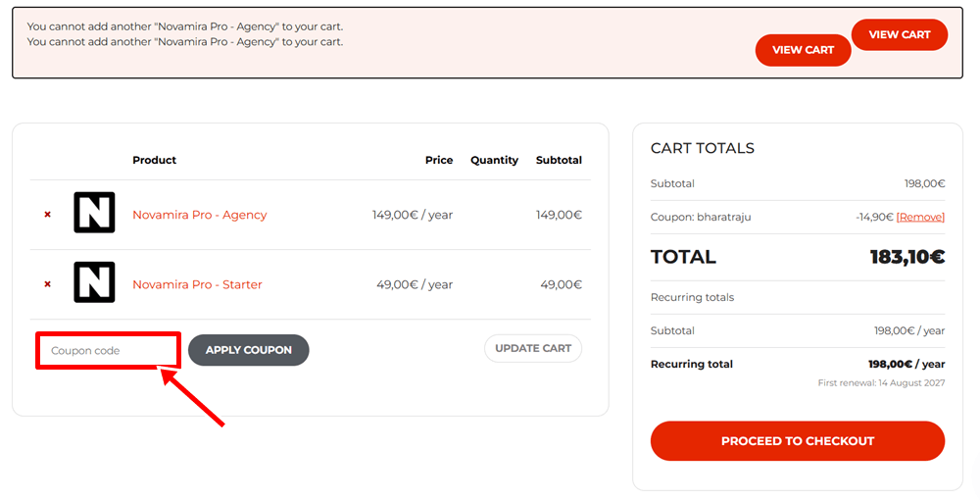Select the Starter price 49,00€ / year
Screen dimensions: 980x500
coord(415,284)
